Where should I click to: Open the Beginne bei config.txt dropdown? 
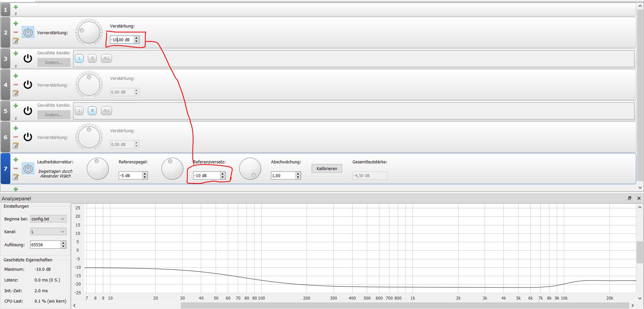pos(48,219)
